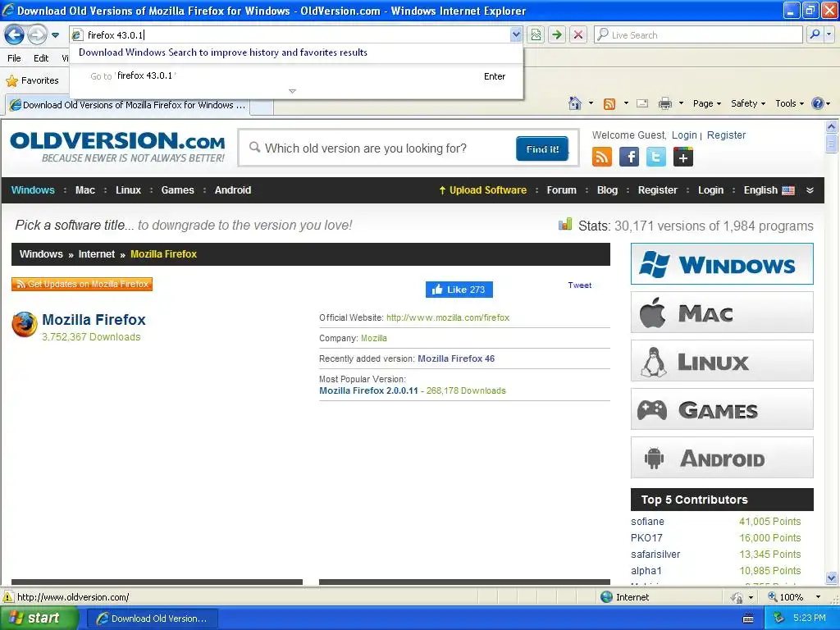The image size is (840, 630).
Task: Click the red Stop loading button
Action: click(x=578, y=34)
